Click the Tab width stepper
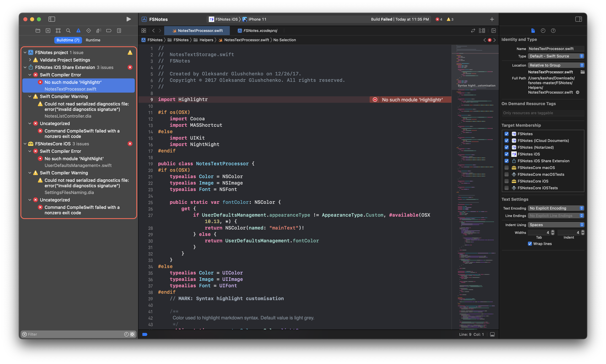The height and width of the screenshot is (364, 606). click(x=553, y=232)
